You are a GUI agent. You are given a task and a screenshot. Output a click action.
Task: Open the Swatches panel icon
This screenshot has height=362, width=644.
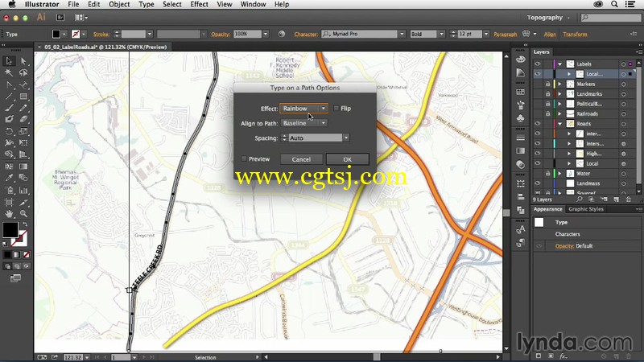coord(520,92)
